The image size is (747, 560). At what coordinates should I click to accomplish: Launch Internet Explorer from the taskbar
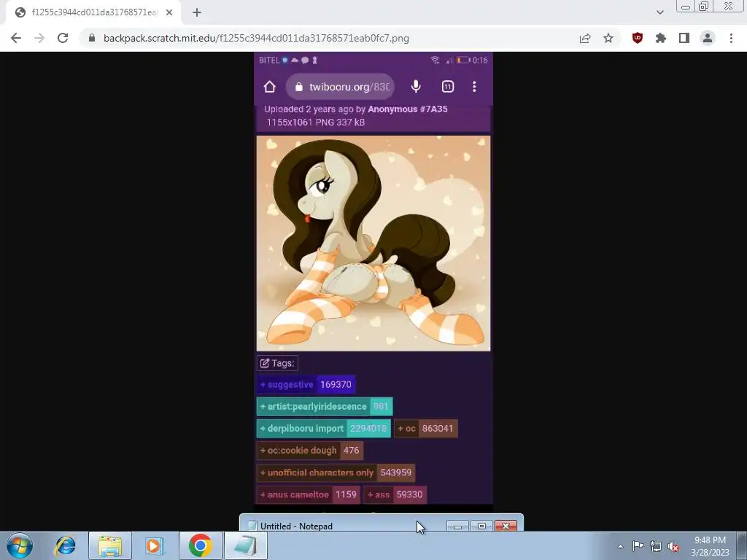click(65, 545)
